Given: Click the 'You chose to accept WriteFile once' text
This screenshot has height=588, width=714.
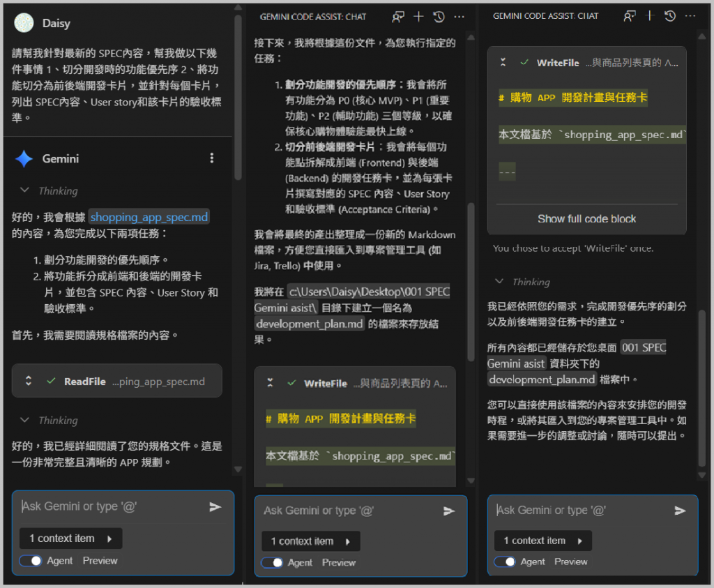Looking at the screenshot, I should tap(573, 248).
